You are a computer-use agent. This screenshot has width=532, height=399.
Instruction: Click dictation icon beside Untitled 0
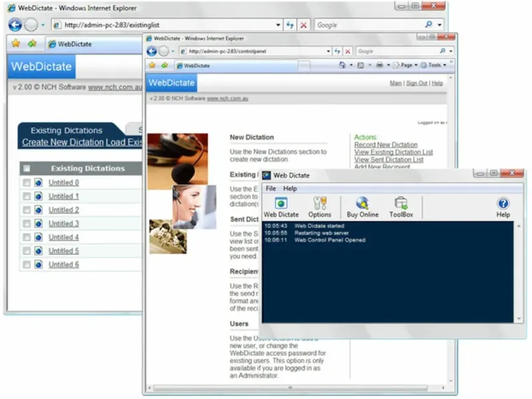coord(39,182)
